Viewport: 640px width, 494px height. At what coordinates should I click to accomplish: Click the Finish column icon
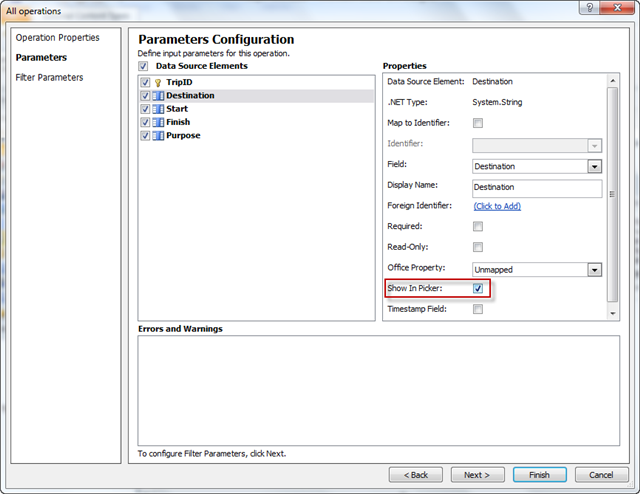click(158, 122)
